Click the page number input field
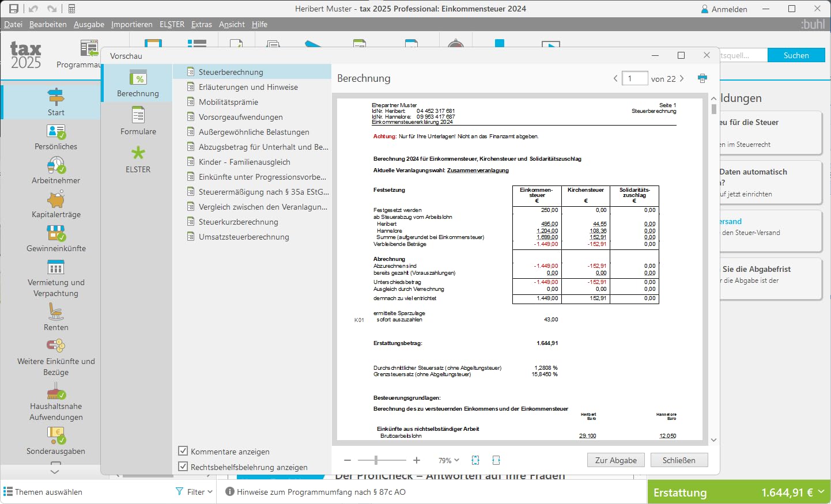The image size is (831, 504). pos(635,78)
